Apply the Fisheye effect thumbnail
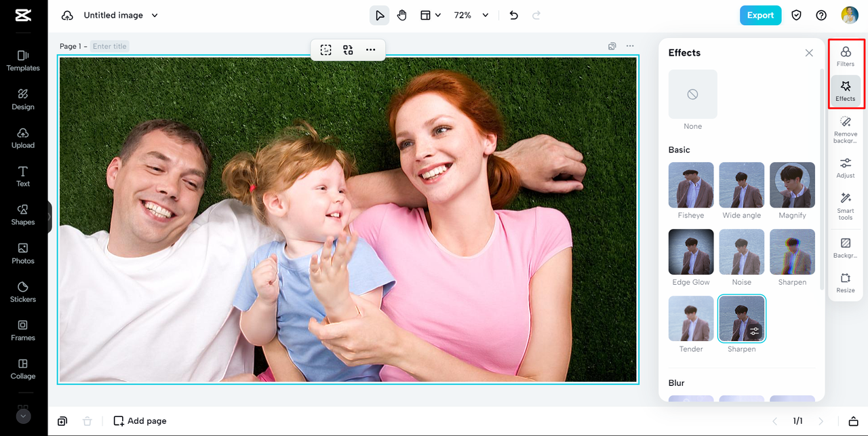 (691, 185)
